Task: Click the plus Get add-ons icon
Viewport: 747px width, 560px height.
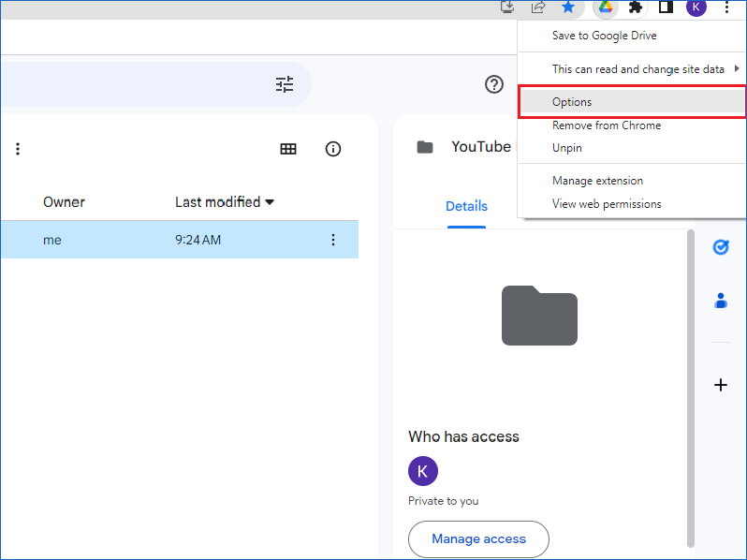Action: tap(721, 385)
